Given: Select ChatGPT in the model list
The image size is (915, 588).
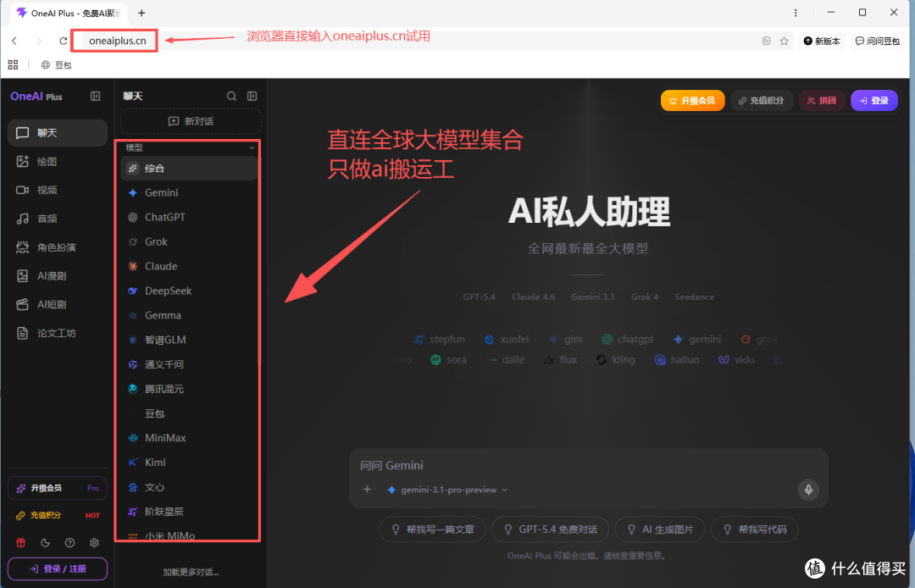Looking at the screenshot, I should tap(189, 217).
